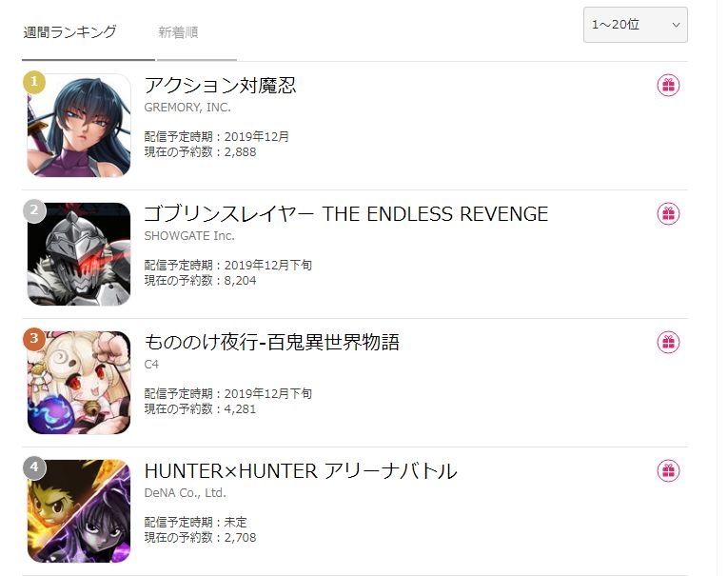Open HUNTER×HUNTER app thumbnail
This screenshot has width=728, height=576.
(x=79, y=511)
